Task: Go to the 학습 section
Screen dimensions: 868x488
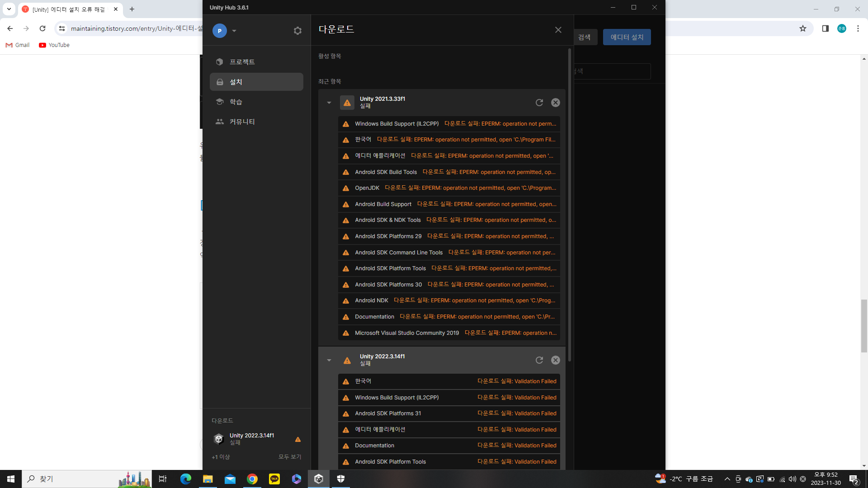Action: click(x=256, y=102)
